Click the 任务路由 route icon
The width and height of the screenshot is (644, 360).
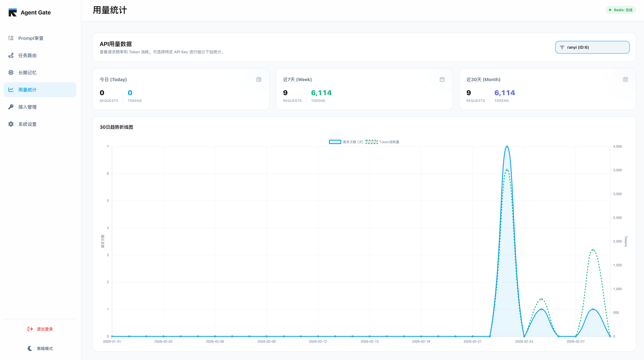tap(11, 55)
